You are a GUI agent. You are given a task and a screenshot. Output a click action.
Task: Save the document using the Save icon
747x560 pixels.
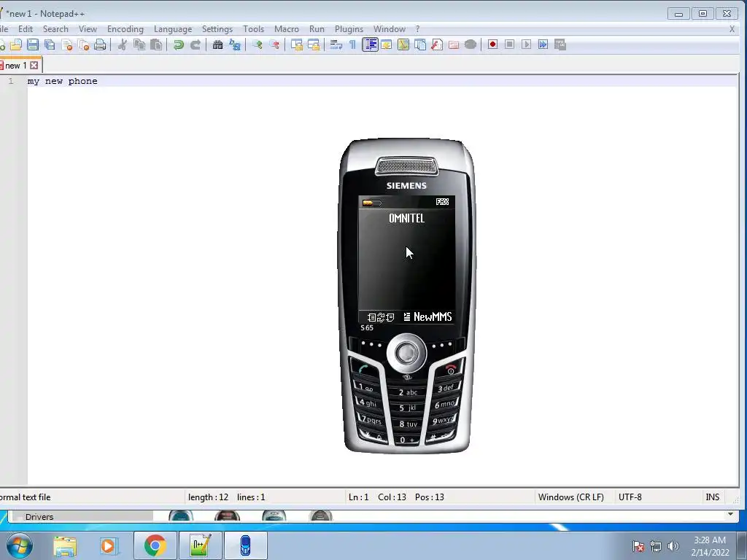click(x=32, y=44)
